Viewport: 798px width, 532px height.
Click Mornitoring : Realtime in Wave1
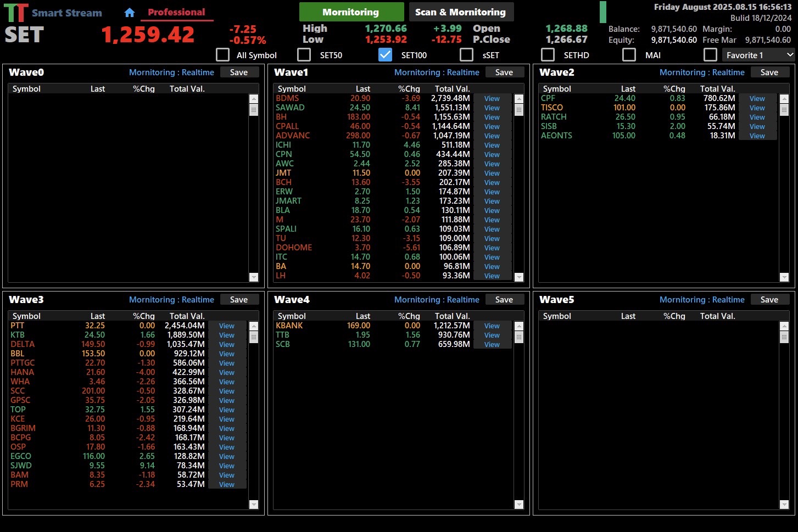pos(437,72)
